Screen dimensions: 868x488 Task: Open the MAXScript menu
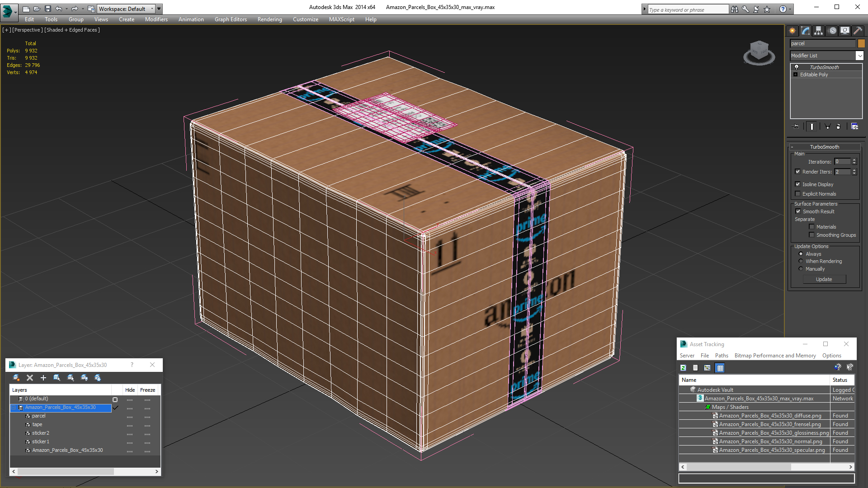[x=341, y=19]
